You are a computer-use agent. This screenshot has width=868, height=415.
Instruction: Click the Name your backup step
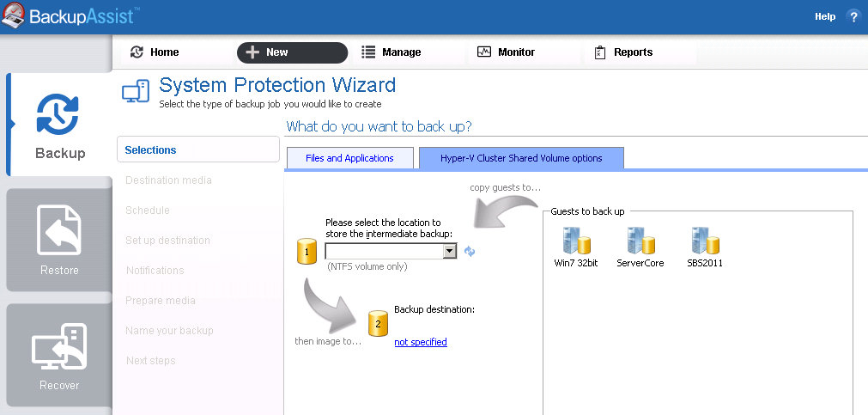pos(169,330)
